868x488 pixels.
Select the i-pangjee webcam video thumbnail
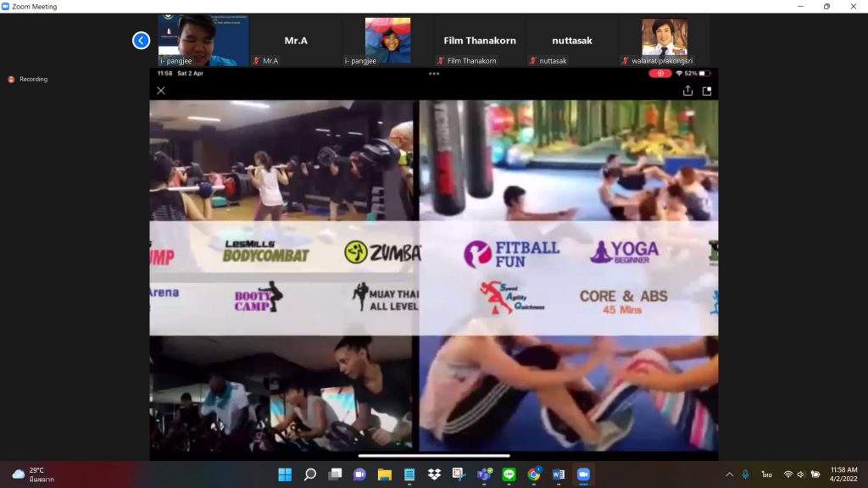coord(203,41)
